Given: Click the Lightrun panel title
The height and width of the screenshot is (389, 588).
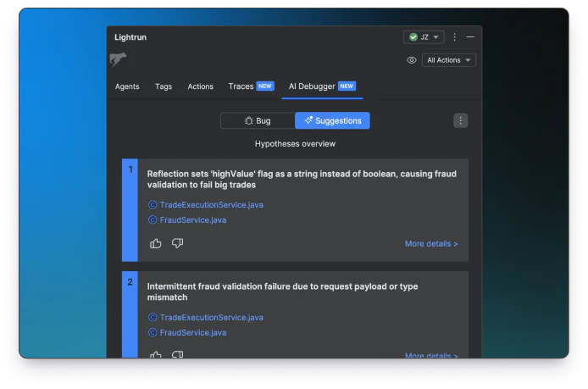Looking at the screenshot, I should tap(130, 37).
